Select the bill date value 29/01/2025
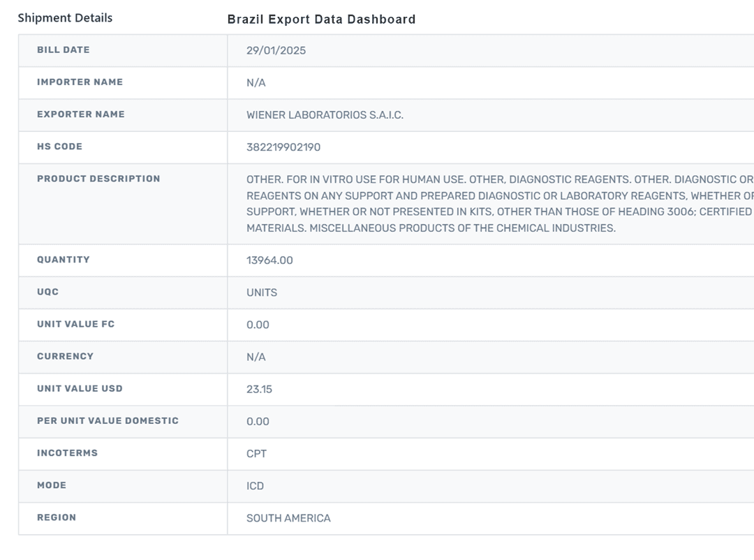Viewport: 754px width, 560px height. pos(276,51)
